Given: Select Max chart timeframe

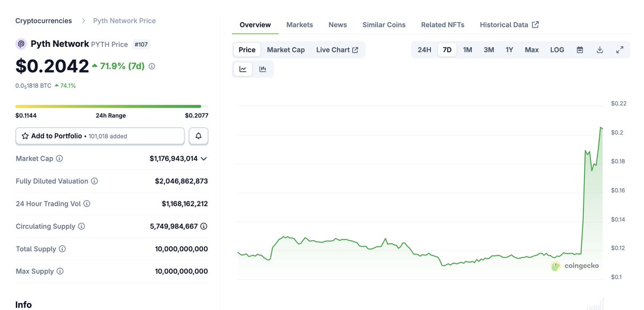Looking at the screenshot, I should tap(532, 49).
